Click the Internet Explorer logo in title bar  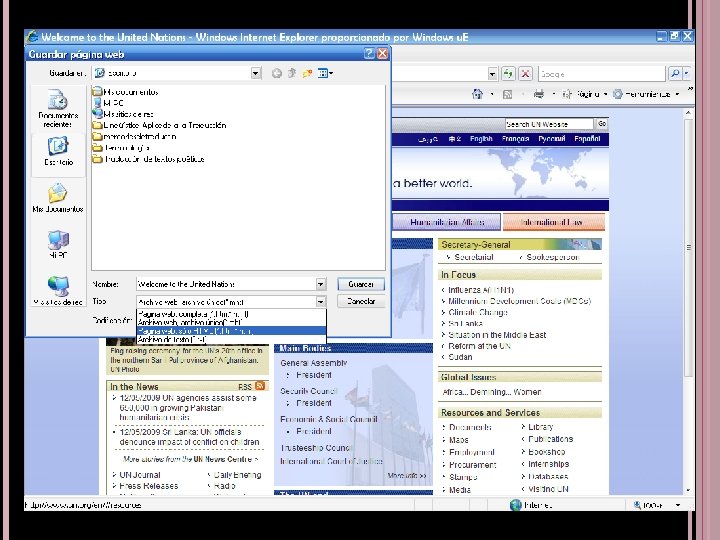(x=32, y=37)
